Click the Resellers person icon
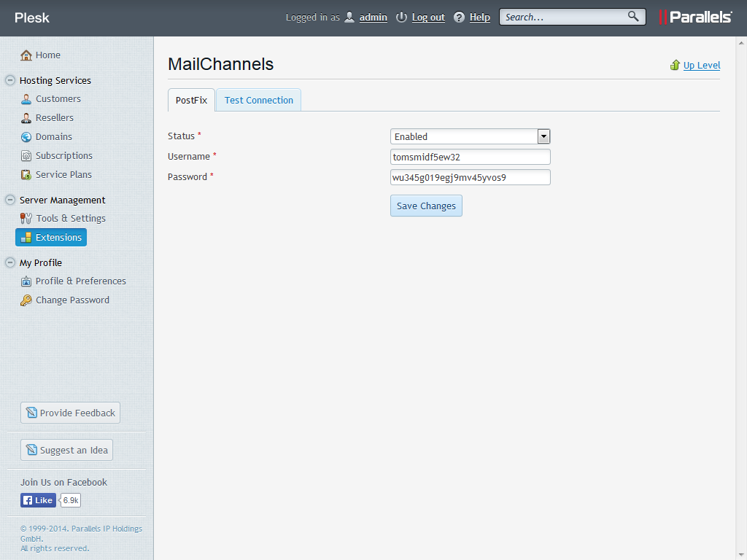 click(x=26, y=117)
